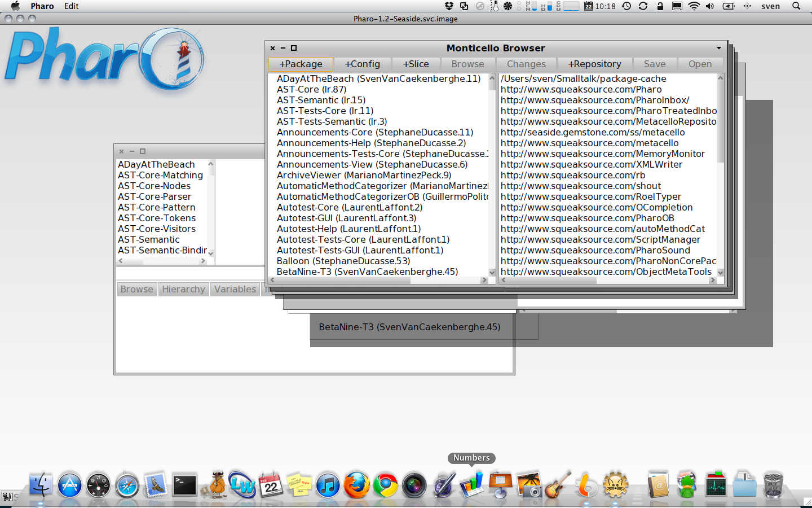Open the Trash in the Dock
Viewport: 812px width, 508px height.
pyautogui.click(x=773, y=485)
